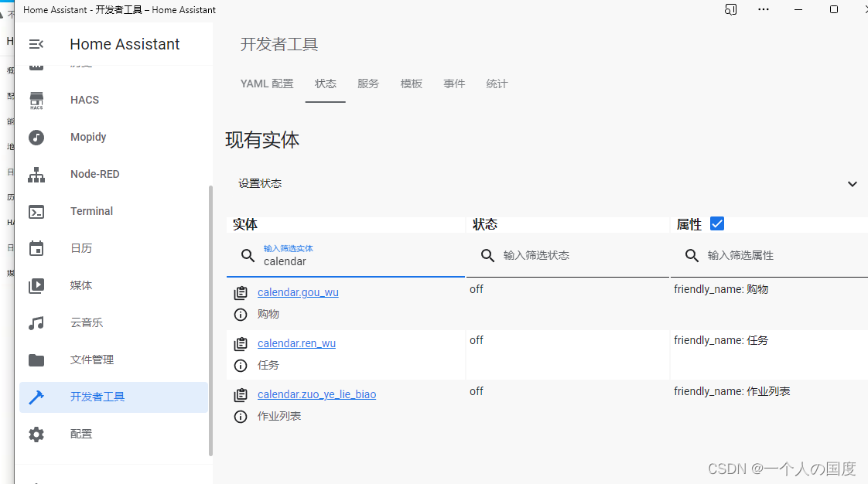Image resolution: width=868 pixels, height=484 pixels.
Task: Open the HACS sidebar panel
Action: (83, 100)
